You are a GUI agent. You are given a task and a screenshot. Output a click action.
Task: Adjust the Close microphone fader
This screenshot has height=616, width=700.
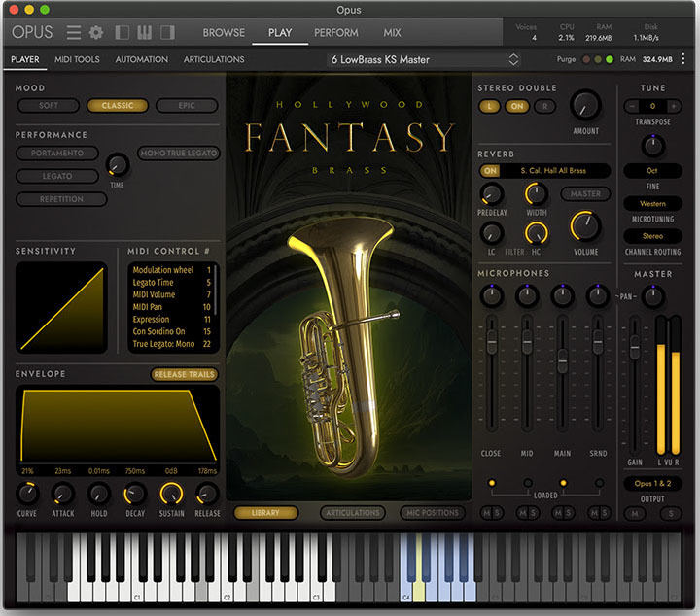click(492, 342)
